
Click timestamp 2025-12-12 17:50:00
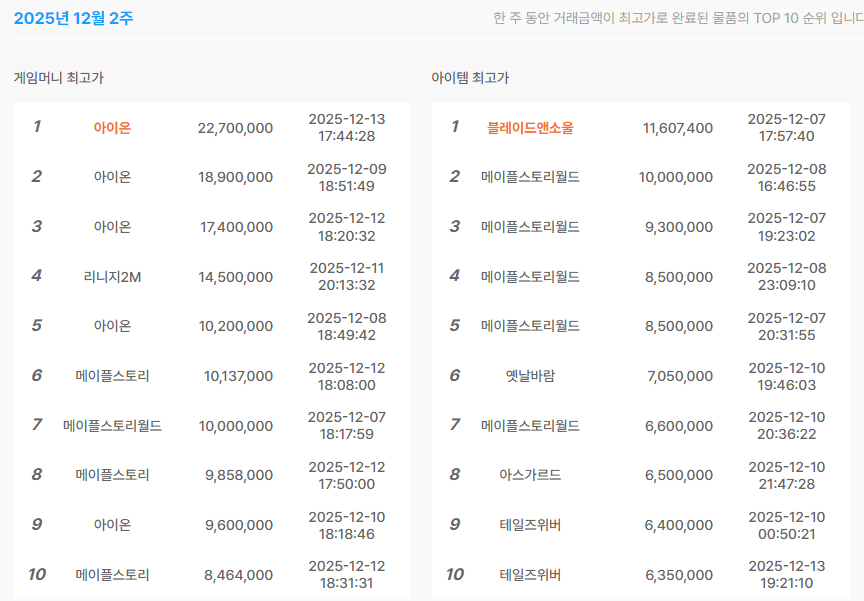347,475
